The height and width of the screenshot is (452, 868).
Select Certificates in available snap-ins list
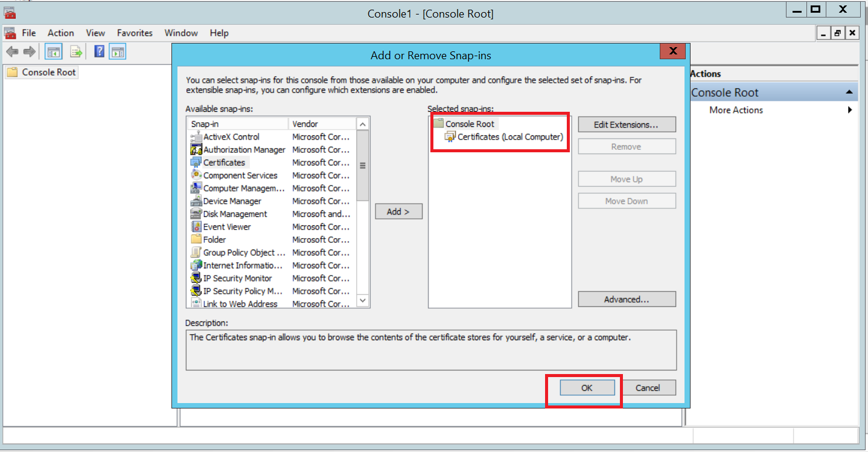coord(224,163)
